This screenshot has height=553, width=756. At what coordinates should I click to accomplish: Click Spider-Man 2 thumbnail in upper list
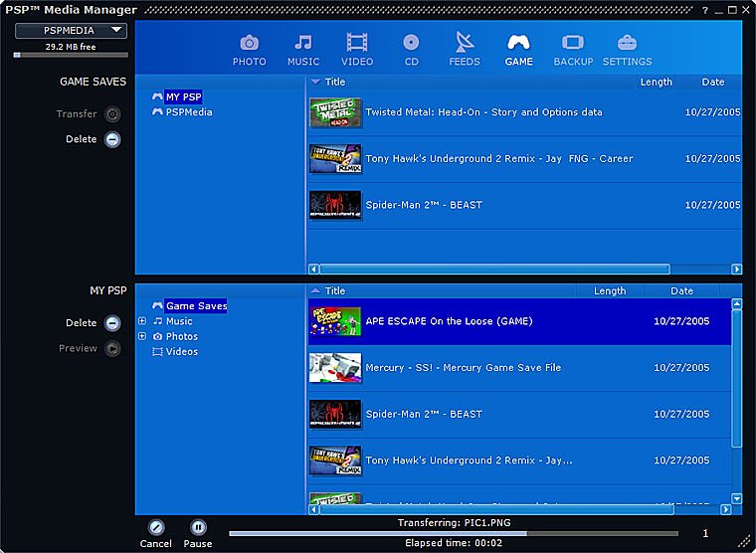(x=335, y=206)
